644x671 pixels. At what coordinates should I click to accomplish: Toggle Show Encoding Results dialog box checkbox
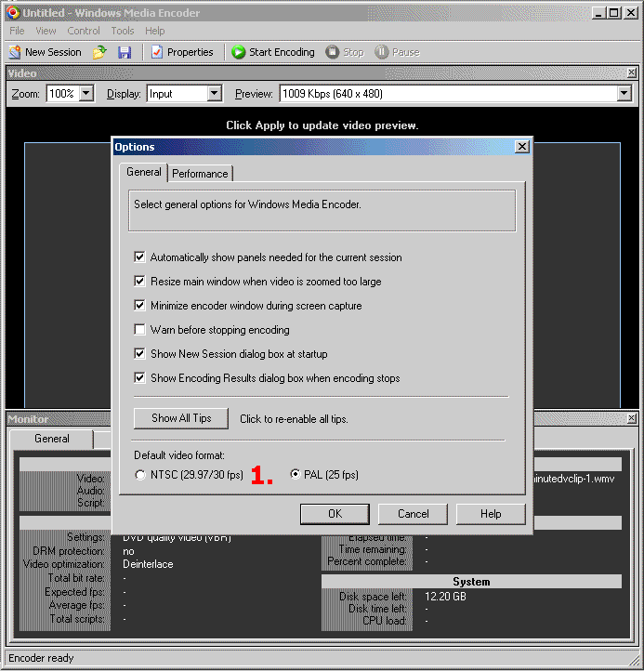pyautogui.click(x=139, y=378)
